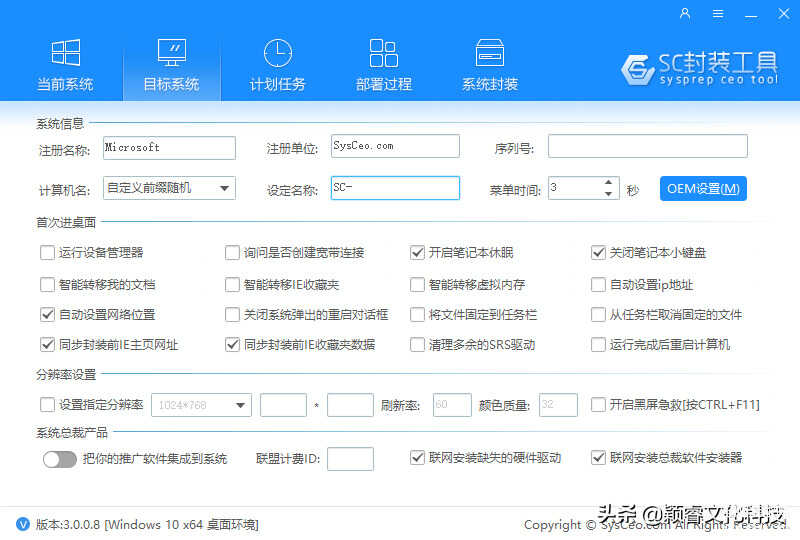
Task: Uncheck 开启笔记本休眠 option
Action: [x=418, y=253]
